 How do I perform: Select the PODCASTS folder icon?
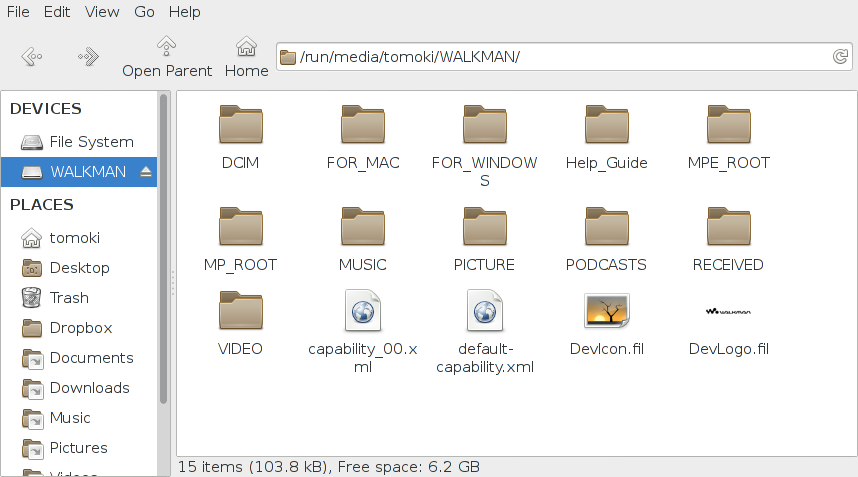(x=607, y=226)
